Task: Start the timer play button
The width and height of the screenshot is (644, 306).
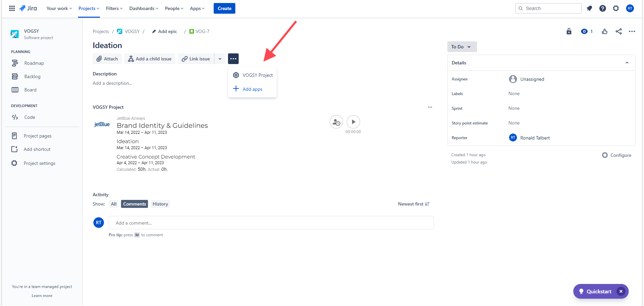Action: (x=353, y=122)
